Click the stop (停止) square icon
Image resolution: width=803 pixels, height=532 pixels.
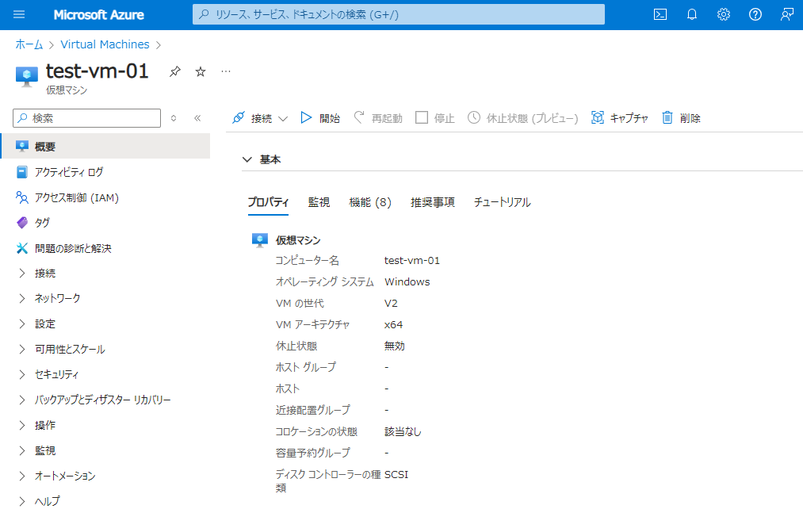click(422, 118)
